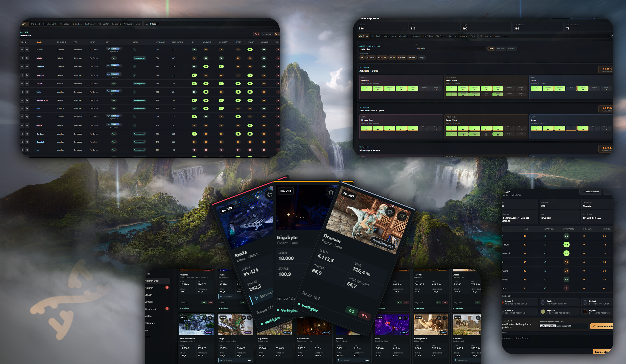Open the Omegaecho card thumbnail
Image resolution: width=626 pixels, height=364 pixels.
coord(431,325)
